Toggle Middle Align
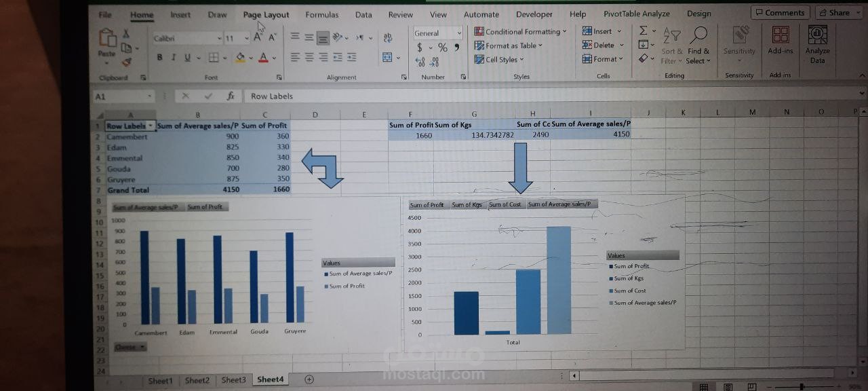 click(309, 37)
